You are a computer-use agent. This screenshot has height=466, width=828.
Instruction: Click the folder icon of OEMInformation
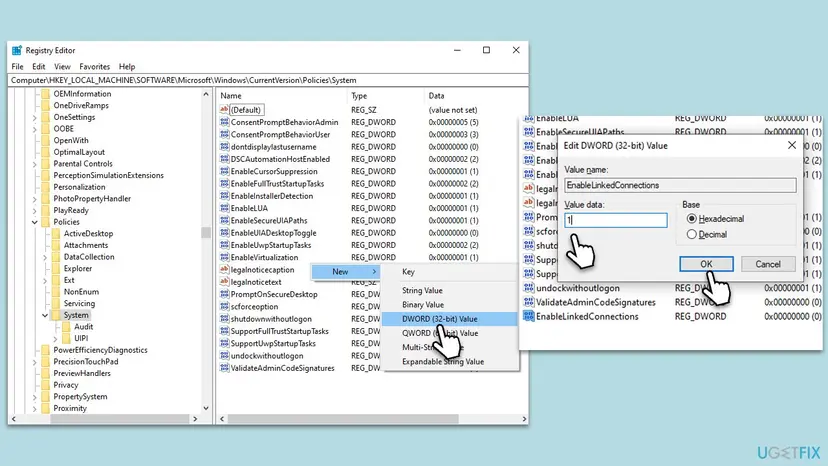[45, 94]
